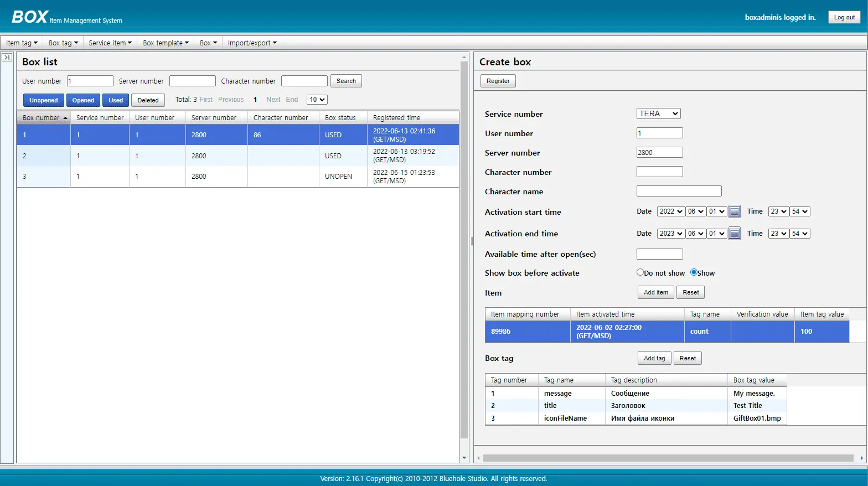This screenshot has height=486, width=868.
Task: Open Activation end month dropdown
Action: tap(696, 234)
